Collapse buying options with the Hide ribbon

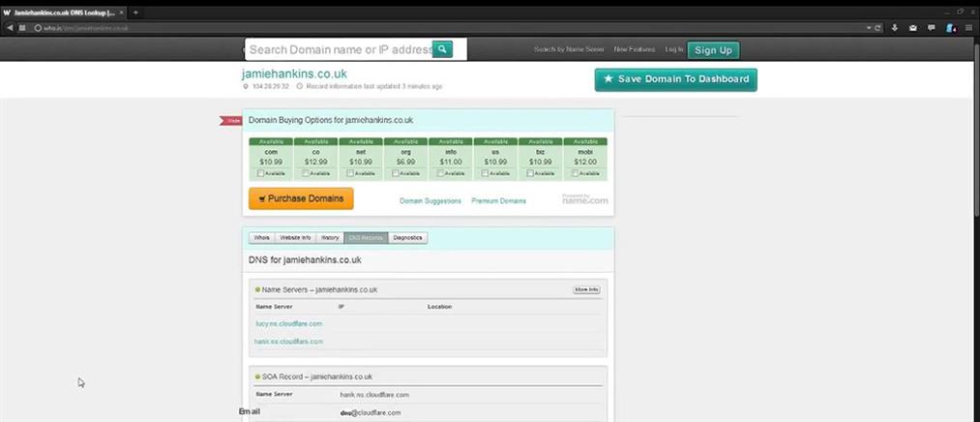[230, 121]
